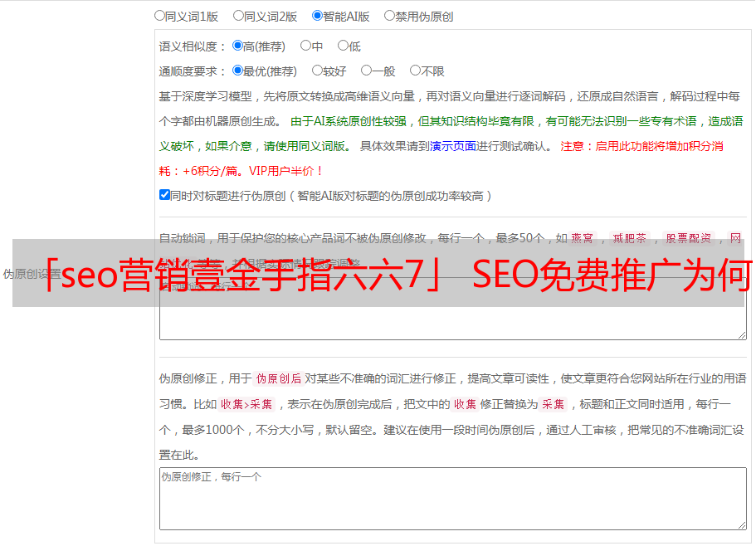Set 语义相似度 to 中
The width and height of the screenshot is (756, 546).
coord(305,46)
